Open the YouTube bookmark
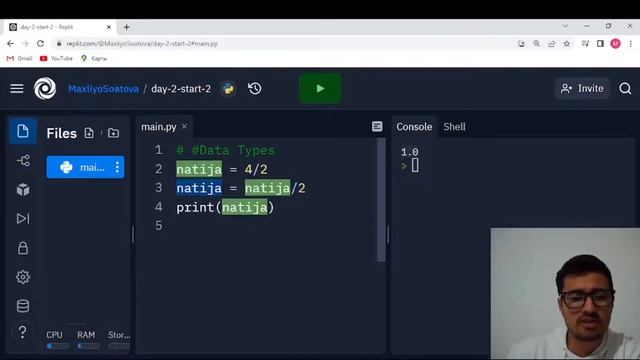The width and height of the screenshot is (640, 360). pos(56,58)
